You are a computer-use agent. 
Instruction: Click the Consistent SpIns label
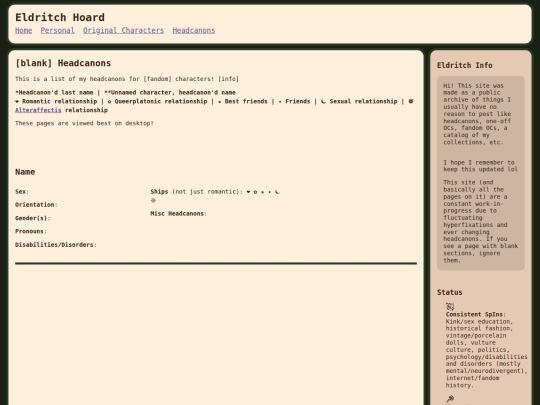(x=475, y=314)
